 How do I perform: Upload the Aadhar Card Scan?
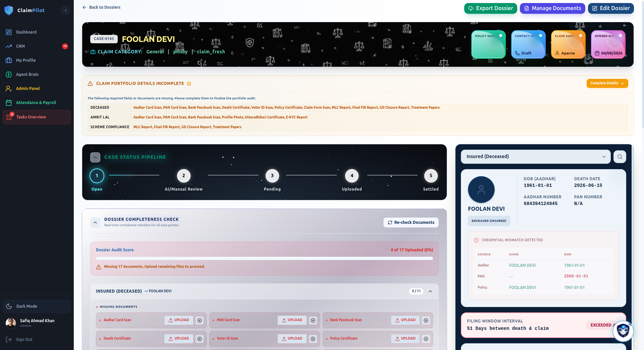pyautogui.click(x=179, y=320)
